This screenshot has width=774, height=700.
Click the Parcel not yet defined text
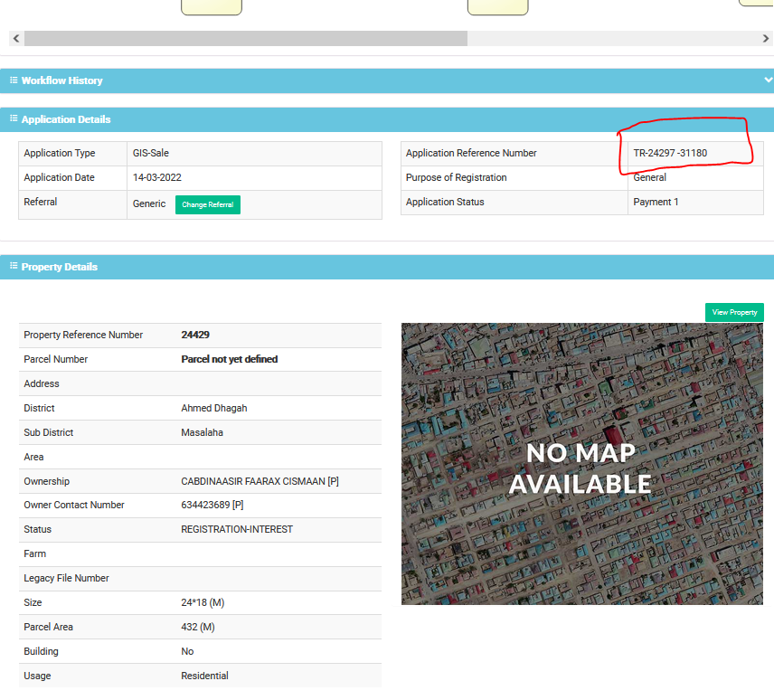coord(230,359)
